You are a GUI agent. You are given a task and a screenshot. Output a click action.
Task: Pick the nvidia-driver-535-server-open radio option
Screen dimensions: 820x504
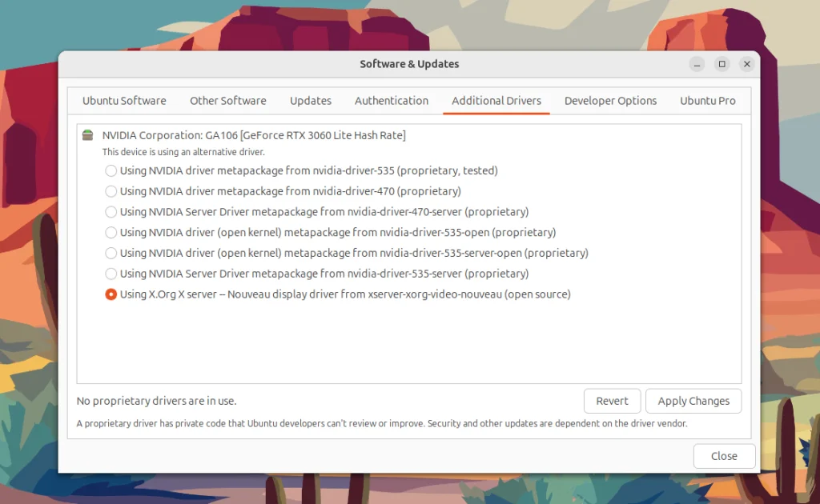point(111,254)
